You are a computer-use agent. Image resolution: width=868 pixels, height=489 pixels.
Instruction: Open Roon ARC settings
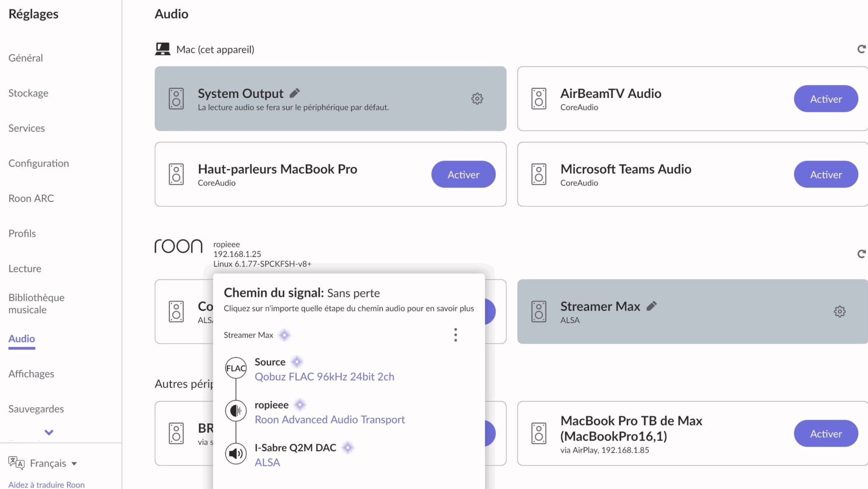31,198
